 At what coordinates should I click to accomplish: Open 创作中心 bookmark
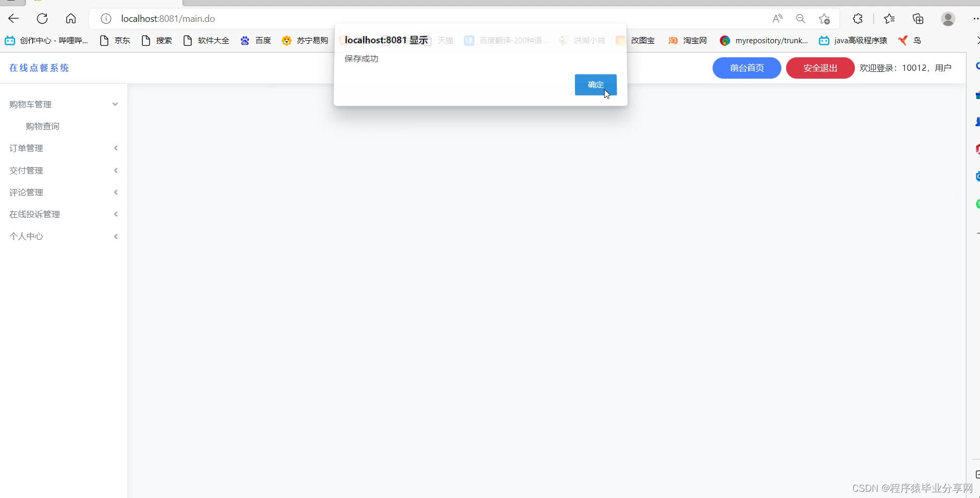point(46,40)
